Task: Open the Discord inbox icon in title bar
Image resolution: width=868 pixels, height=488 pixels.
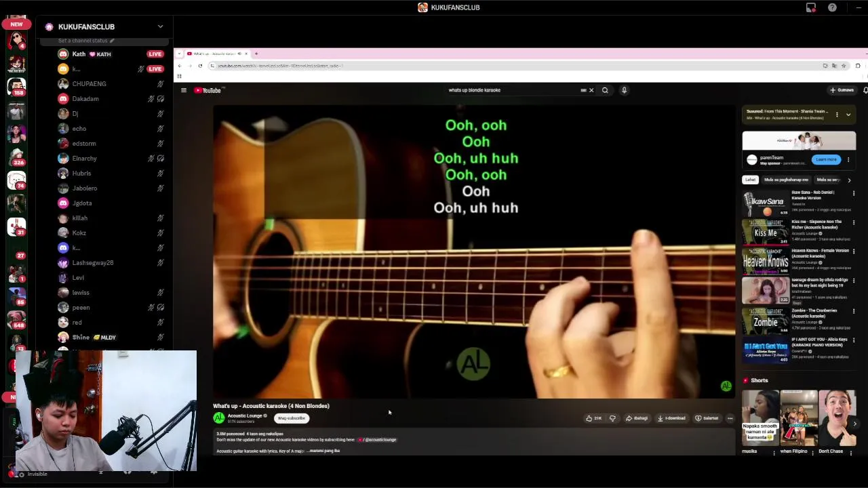Action: [811, 7]
